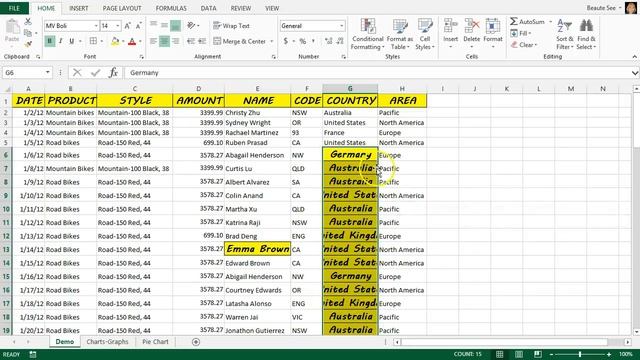This screenshot has width=640, height=360.
Task: Select the Format Painter brush icon
Action: pyautogui.click(x=28, y=44)
